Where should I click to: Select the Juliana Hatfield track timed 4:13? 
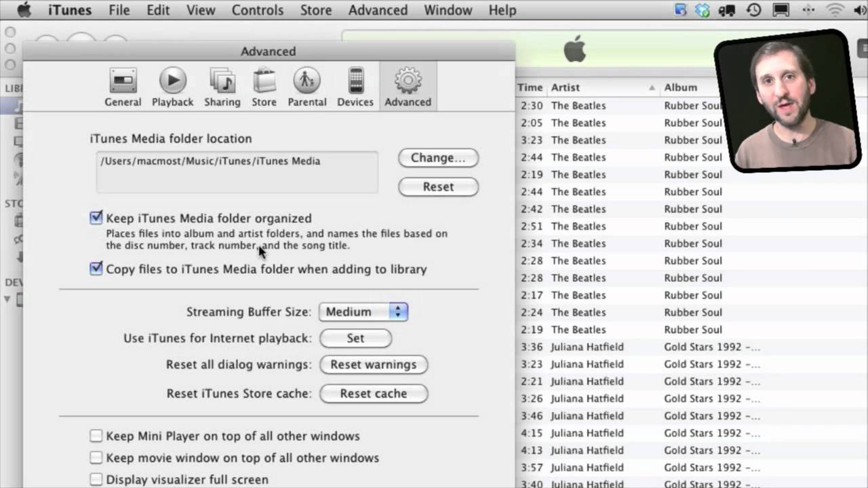click(692, 450)
